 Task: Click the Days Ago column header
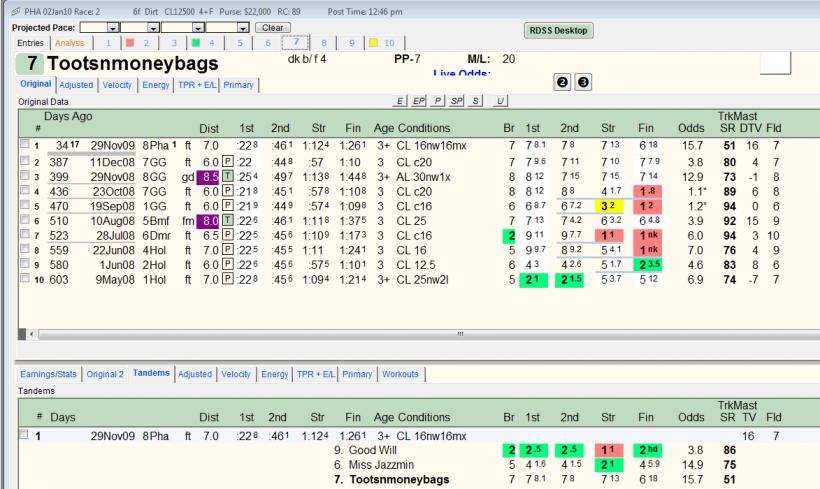point(68,116)
